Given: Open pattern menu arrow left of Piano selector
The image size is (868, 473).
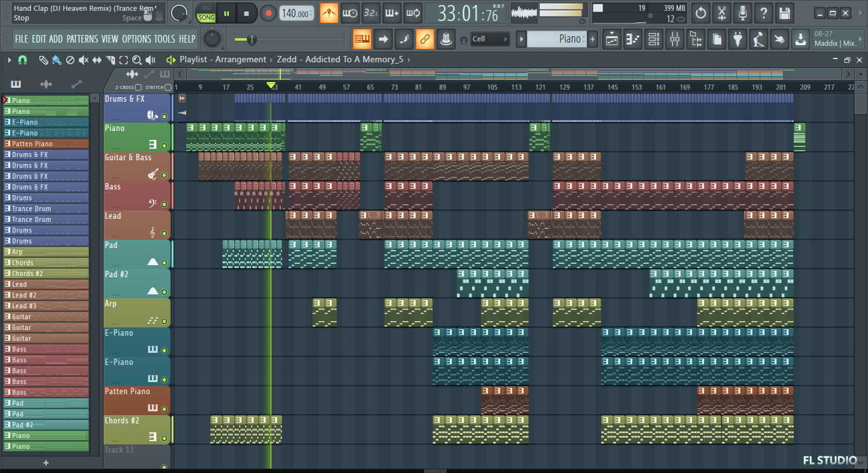Looking at the screenshot, I should [521, 39].
